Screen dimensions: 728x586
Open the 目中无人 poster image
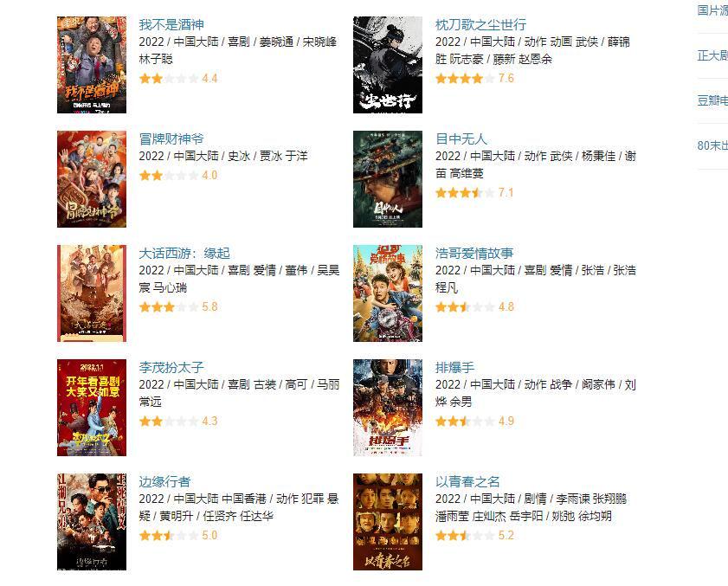pyautogui.click(x=388, y=179)
